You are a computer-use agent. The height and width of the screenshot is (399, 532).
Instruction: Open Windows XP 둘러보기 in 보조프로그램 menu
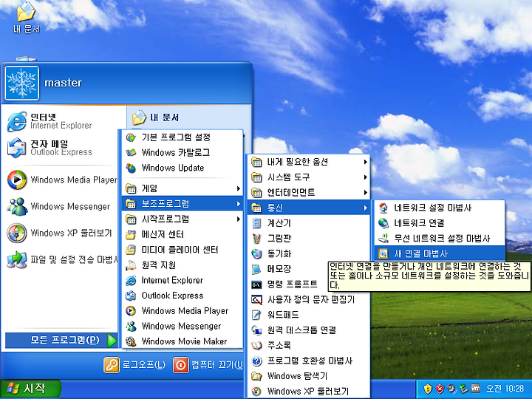pyautogui.click(x=309, y=391)
